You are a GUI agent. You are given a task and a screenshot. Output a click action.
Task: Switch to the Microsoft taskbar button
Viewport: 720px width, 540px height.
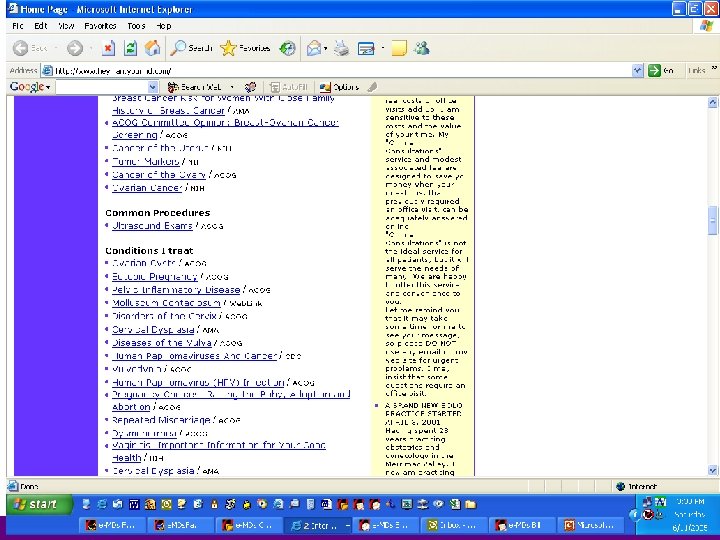pos(590,525)
